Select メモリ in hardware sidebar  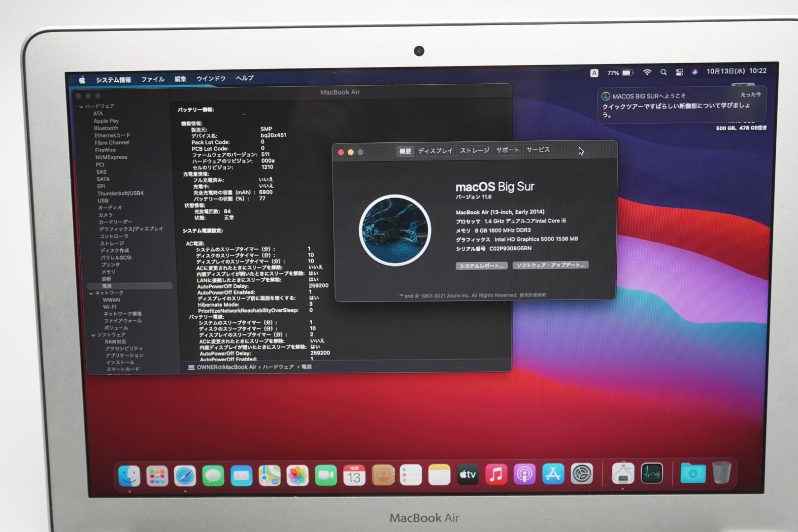[108, 272]
